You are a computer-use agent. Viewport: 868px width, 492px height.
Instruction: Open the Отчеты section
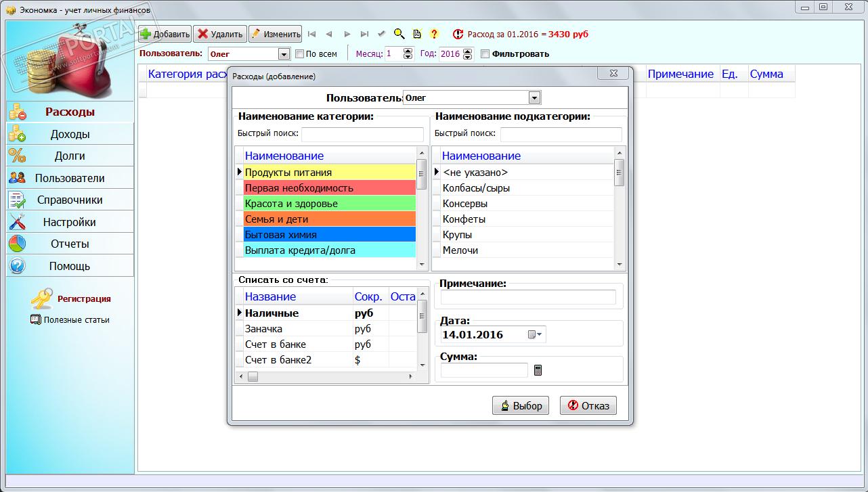(70, 244)
